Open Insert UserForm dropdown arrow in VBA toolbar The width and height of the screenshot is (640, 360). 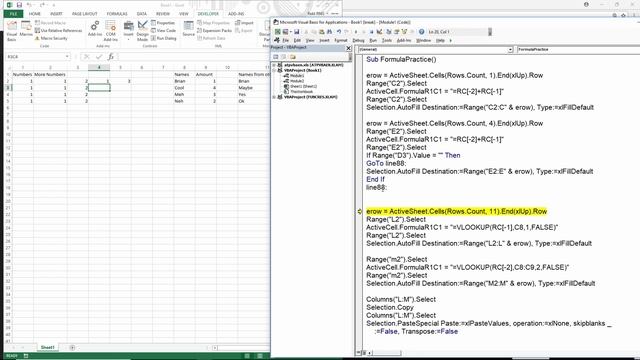tap(290, 32)
